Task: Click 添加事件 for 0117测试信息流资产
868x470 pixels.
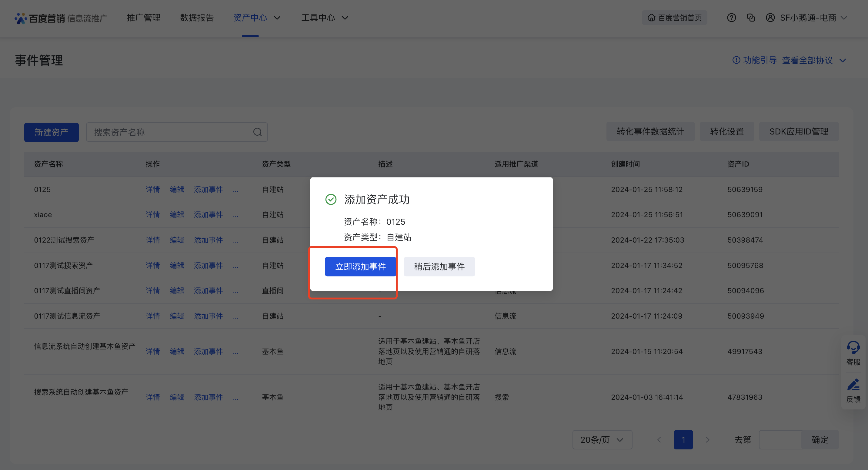Action: [208, 316]
